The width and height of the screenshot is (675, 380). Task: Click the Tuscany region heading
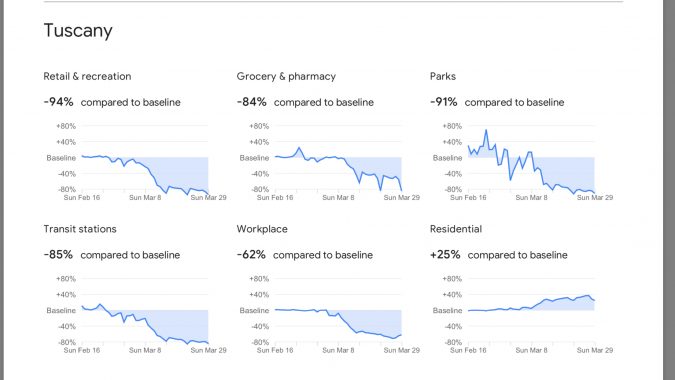78,31
